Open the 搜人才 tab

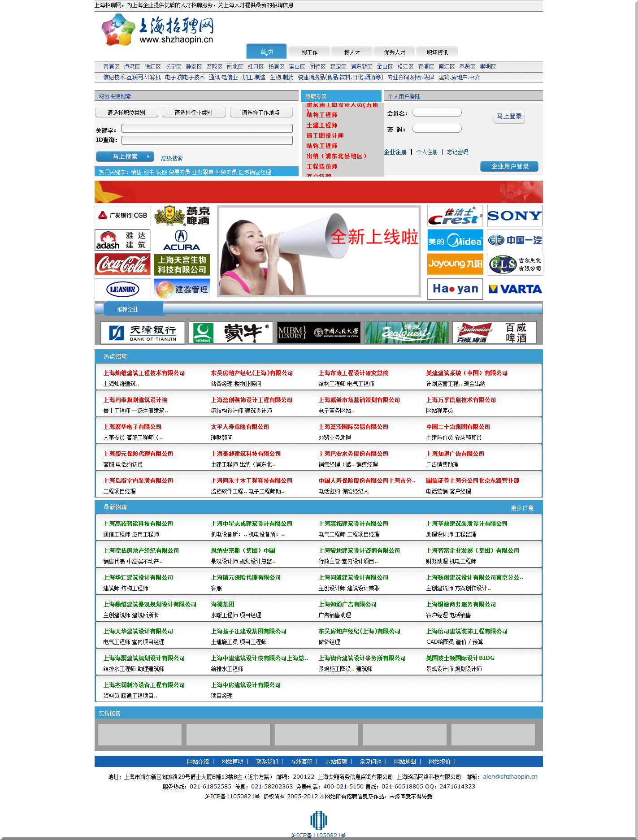pos(352,52)
